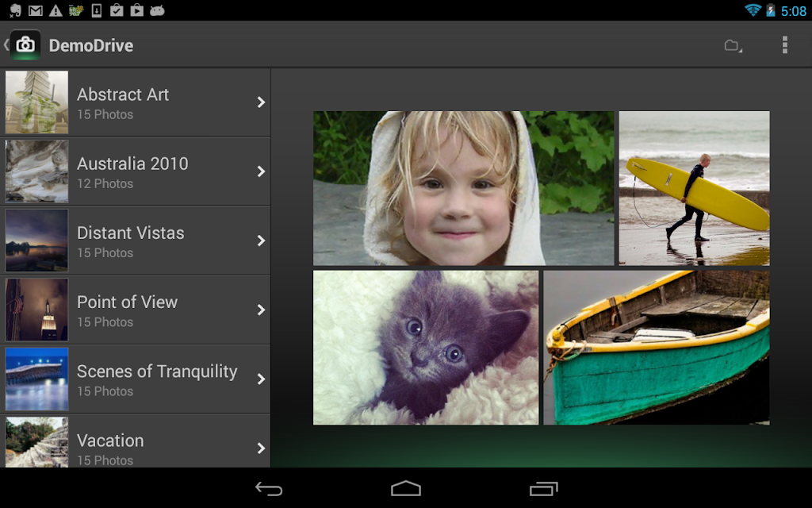Image resolution: width=812 pixels, height=508 pixels.
Task: Tap the Android robot head notification icon
Action: 158,10
